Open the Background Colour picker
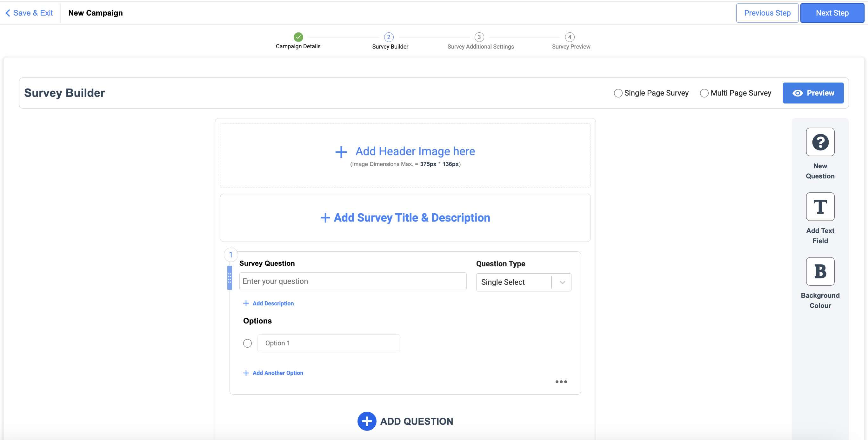The height and width of the screenshot is (440, 868). pyautogui.click(x=820, y=271)
